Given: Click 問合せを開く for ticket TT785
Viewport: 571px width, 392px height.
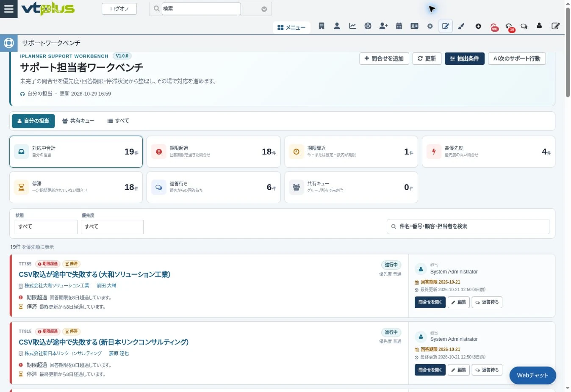Looking at the screenshot, I should [x=430, y=302].
